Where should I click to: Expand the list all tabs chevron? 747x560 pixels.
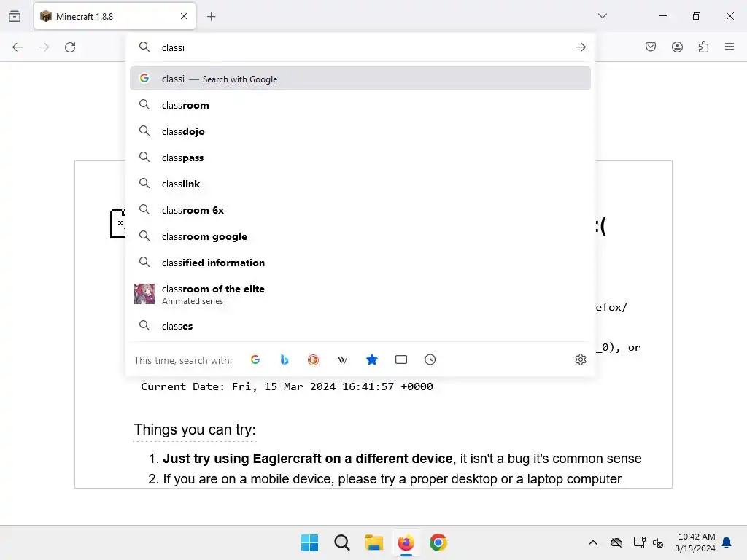pyautogui.click(x=603, y=16)
